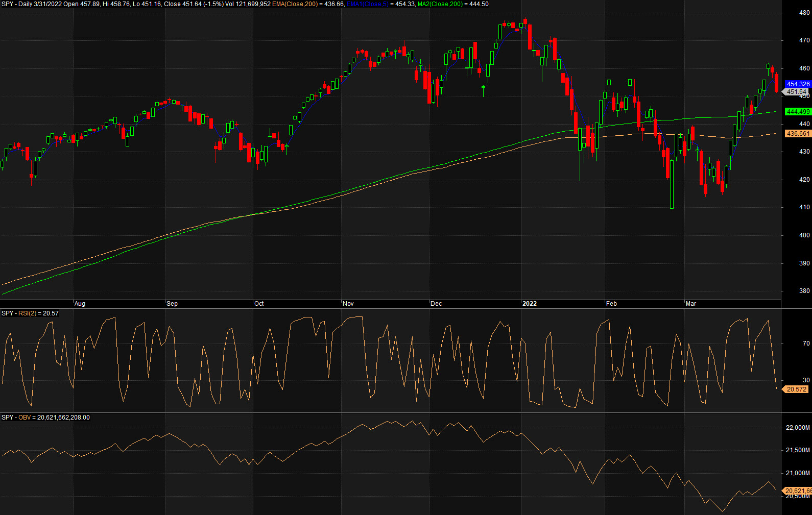Screen dimensions: 812x515
Task: Select the MA2(Close,200) = 444.50 label
Action: (453, 4)
